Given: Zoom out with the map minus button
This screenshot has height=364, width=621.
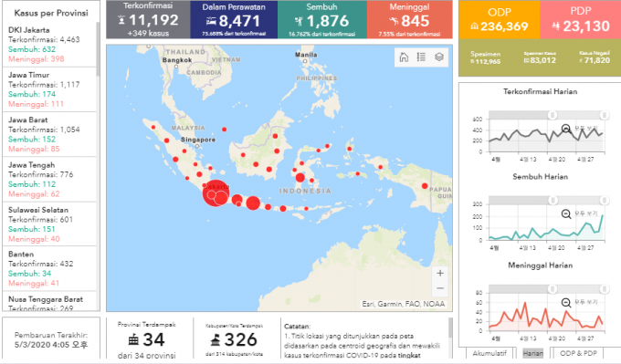Looking at the screenshot, I should (x=440, y=288).
